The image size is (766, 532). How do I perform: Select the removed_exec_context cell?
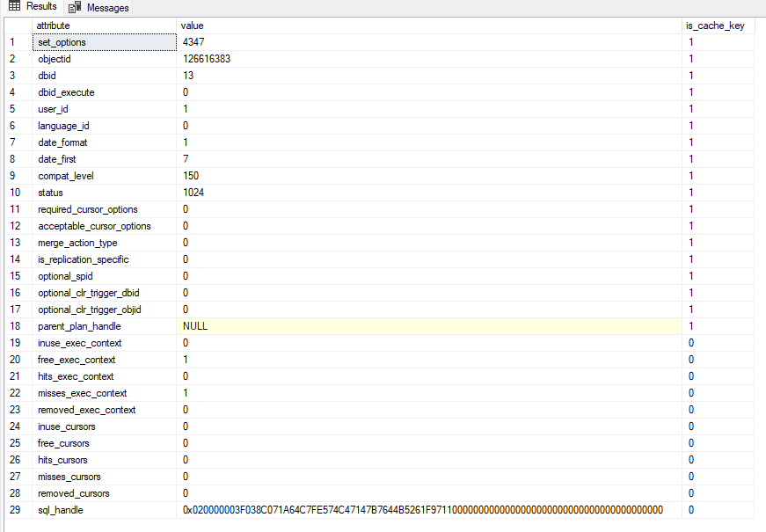[x=105, y=410]
